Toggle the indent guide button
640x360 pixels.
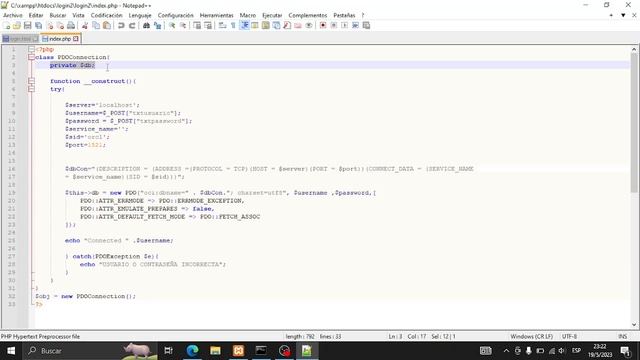click(244, 26)
